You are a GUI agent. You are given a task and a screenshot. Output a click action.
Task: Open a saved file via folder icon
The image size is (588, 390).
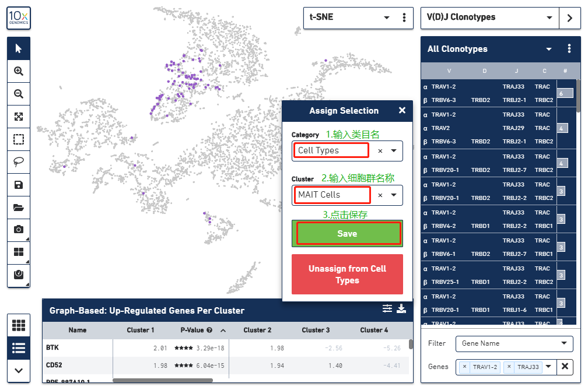18,208
